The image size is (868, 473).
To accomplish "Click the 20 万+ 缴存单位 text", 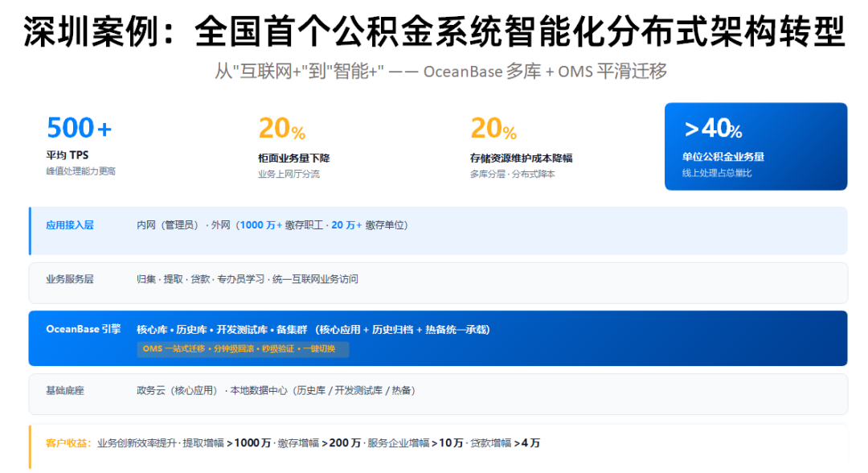I will (x=368, y=225).
